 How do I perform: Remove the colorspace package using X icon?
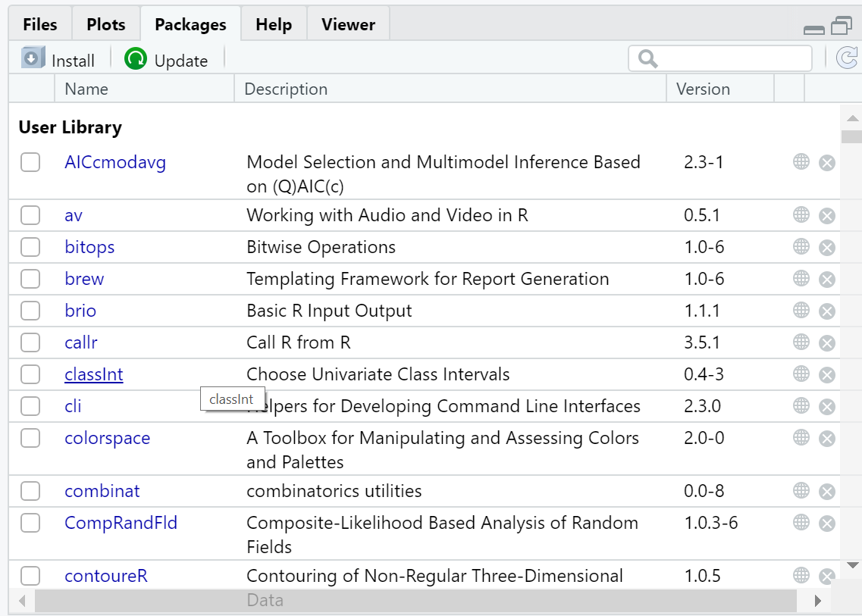pyautogui.click(x=827, y=439)
